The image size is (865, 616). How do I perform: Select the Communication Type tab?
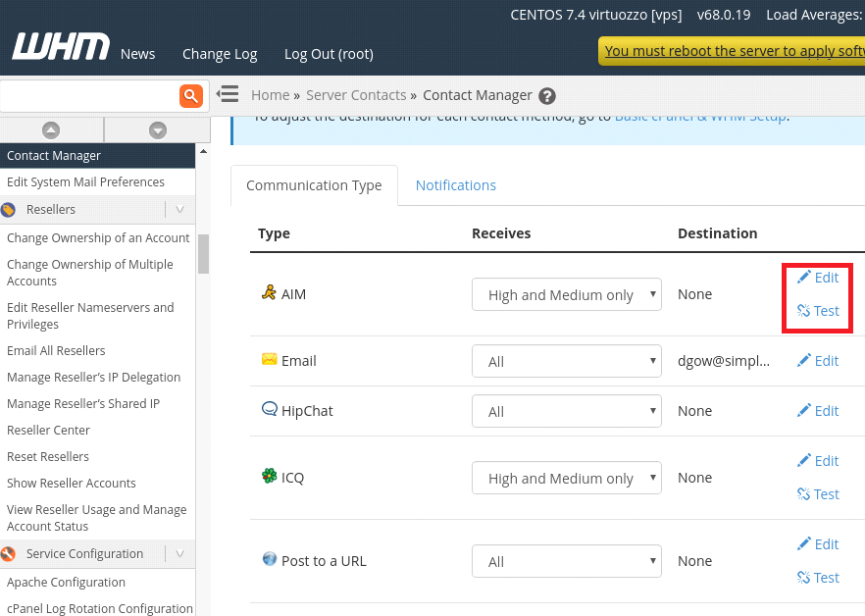314,185
